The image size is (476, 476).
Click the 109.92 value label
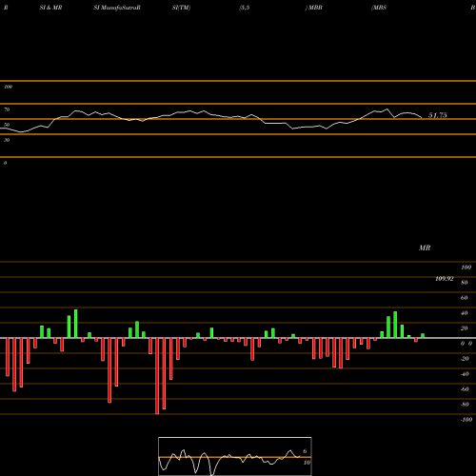[x=445, y=279]
